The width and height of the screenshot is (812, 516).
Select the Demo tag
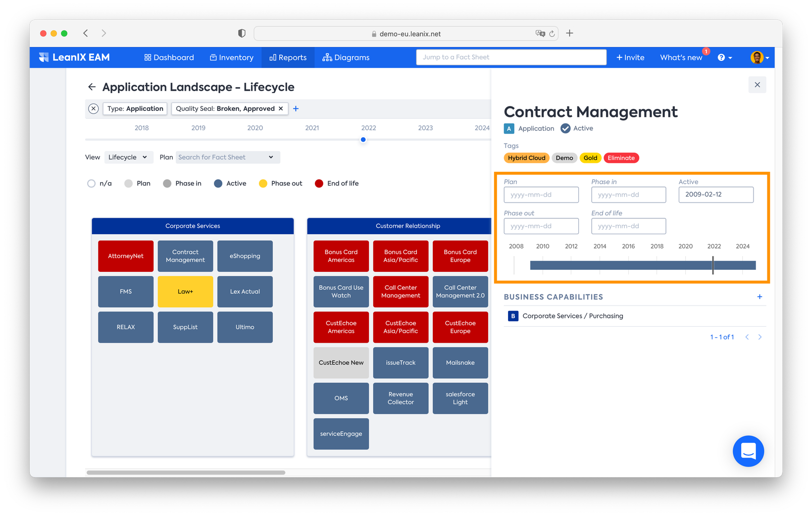coord(564,158)
